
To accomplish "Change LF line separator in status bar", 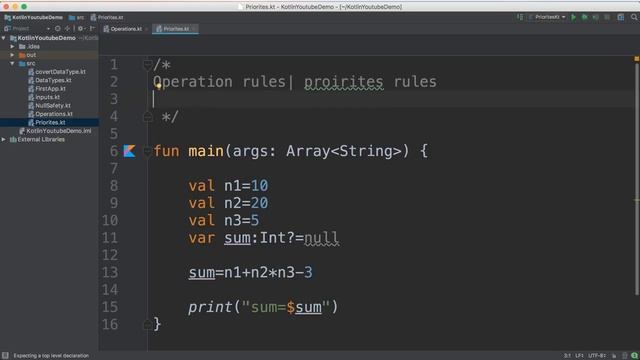I will tap(579, 356).
